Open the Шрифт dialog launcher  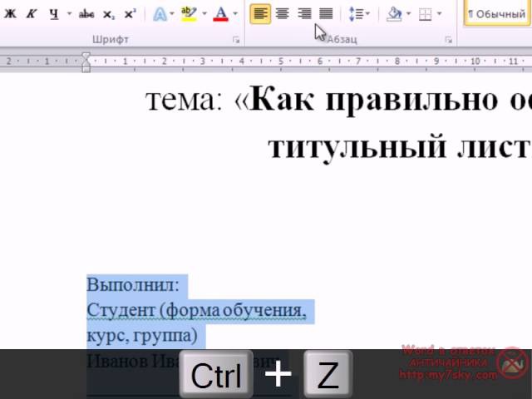pos(236,39)
